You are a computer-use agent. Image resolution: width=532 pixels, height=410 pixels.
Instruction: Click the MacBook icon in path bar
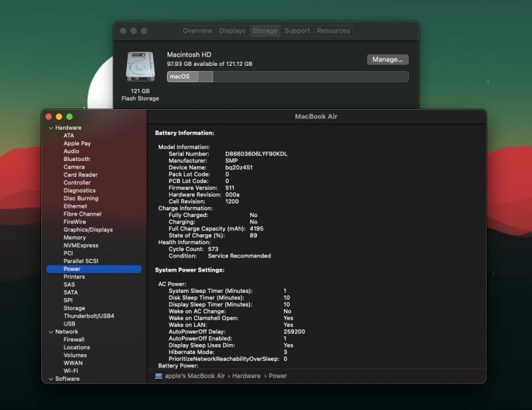pos(159,376)
